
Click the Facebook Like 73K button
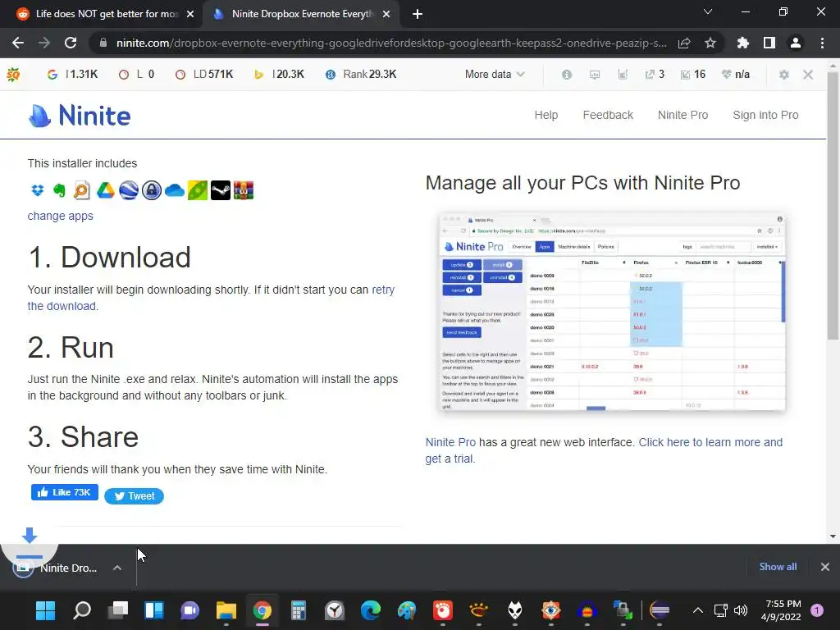click(x=65, y=492)
